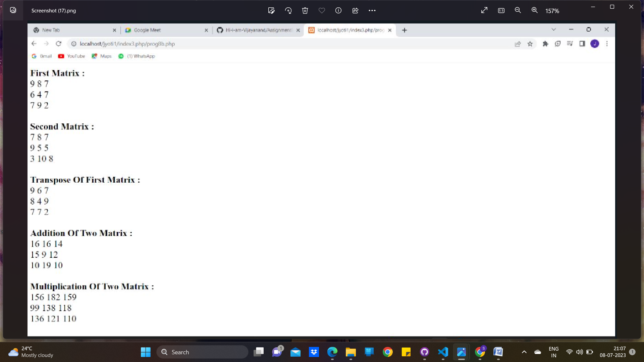
Task: Share the screenshot
Action: pyautogui.click(x=355, y=10)
